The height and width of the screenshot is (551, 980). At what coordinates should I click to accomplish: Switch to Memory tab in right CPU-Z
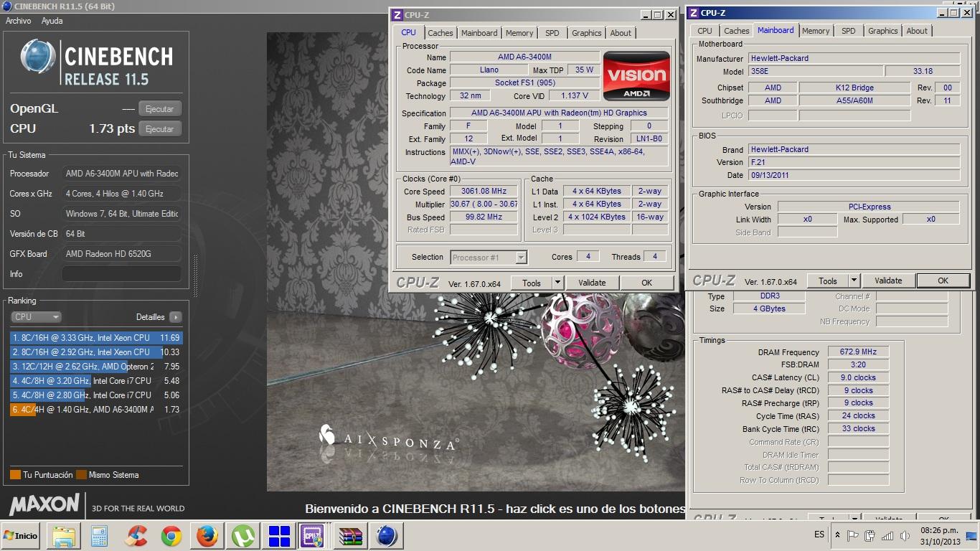[816, 31]
